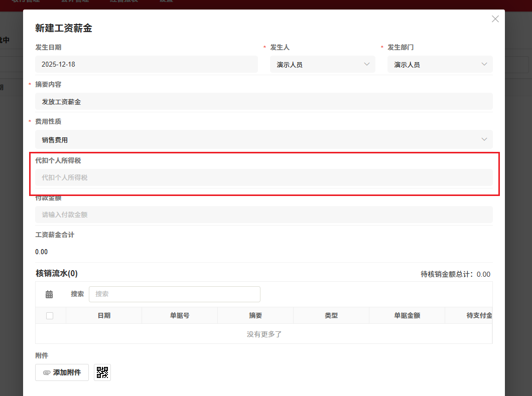Close the 新建工资薪金 dialog

tap(495, 19)
